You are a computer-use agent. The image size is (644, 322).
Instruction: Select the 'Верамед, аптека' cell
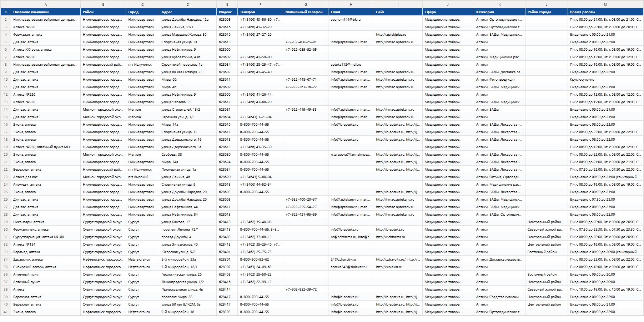[x=46, y=252]
